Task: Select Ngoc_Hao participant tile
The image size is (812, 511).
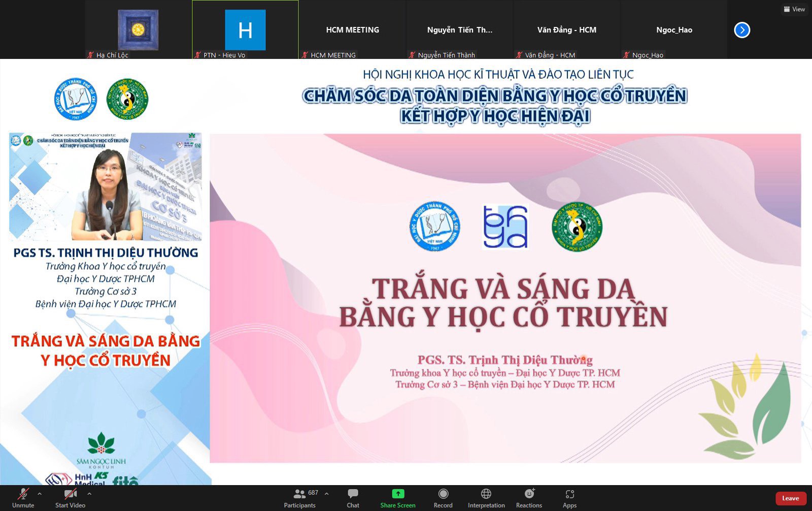Action: point(674,29)
